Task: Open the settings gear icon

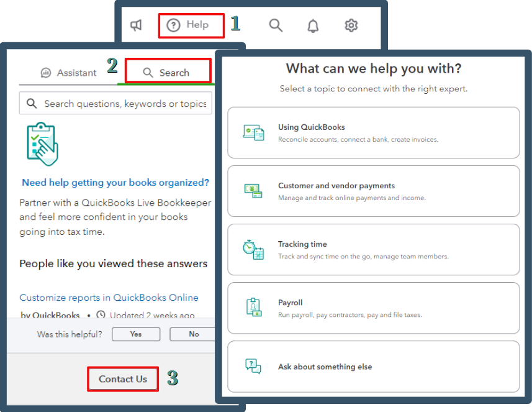Action: 351,25
